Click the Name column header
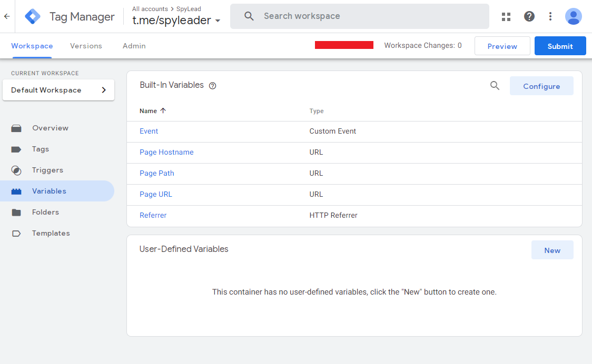The height and width of the screenshot is (364, 592). [x=148, y=111]
